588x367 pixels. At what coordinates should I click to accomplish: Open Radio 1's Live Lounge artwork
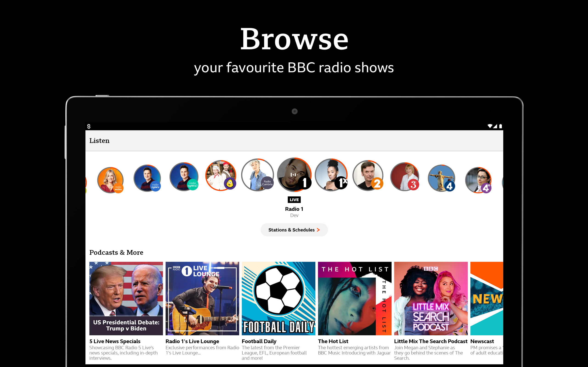[202, 298]
